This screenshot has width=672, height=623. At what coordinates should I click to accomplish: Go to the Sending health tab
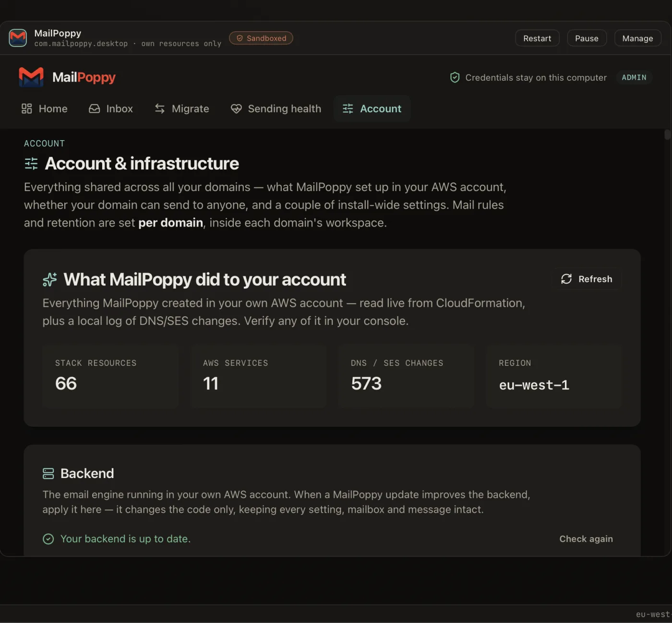coord(276,108)
